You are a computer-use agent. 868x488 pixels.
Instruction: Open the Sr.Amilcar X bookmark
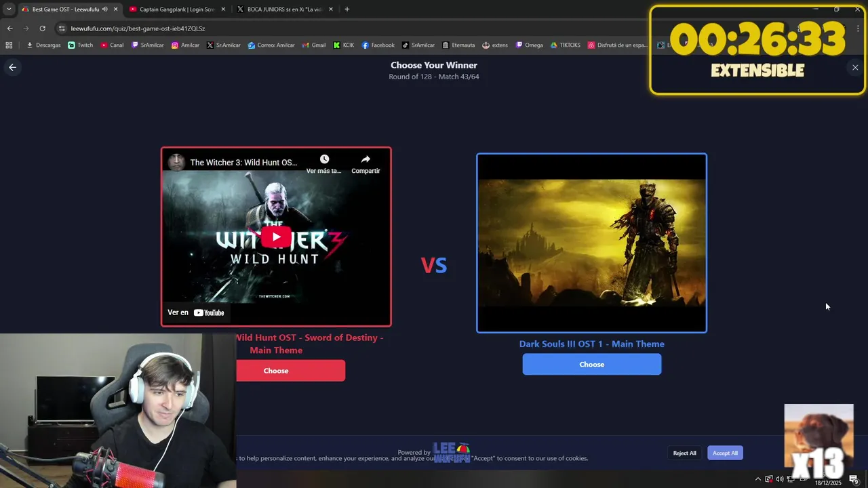pyautogui.click(x=224, y=45)
